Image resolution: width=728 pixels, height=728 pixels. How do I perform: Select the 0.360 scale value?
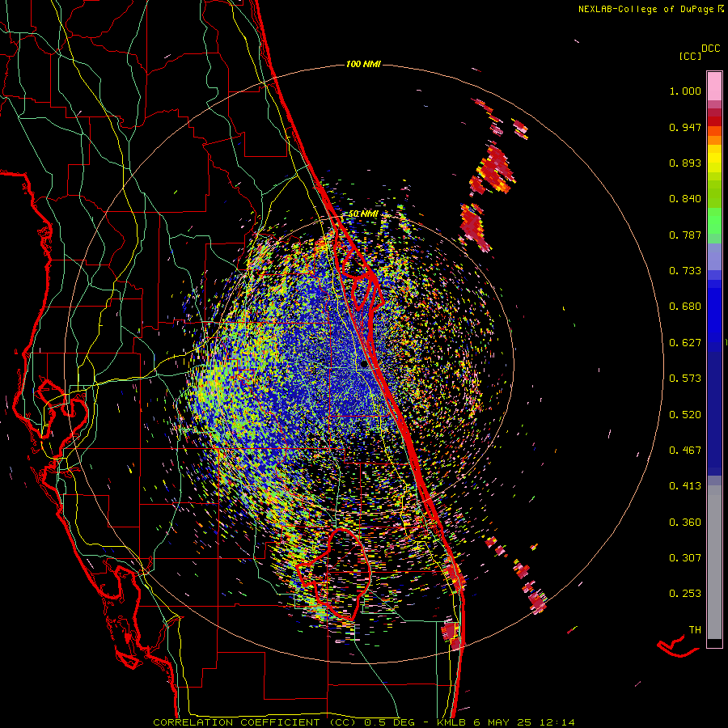click(685, 523)
